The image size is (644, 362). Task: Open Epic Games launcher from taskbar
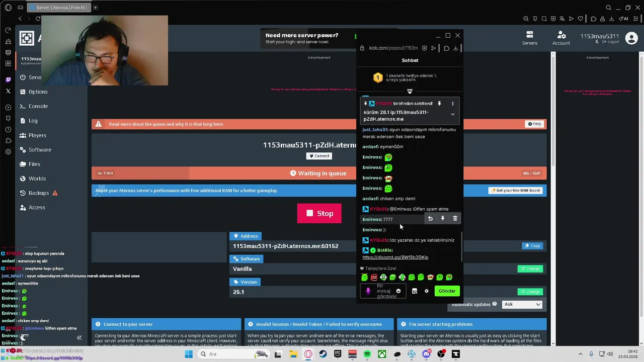tap(338, 354)
